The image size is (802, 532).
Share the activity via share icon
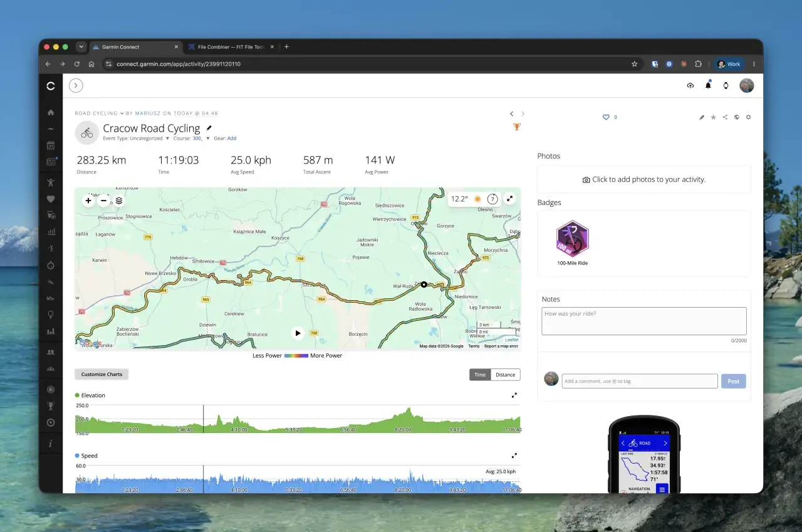725,117
